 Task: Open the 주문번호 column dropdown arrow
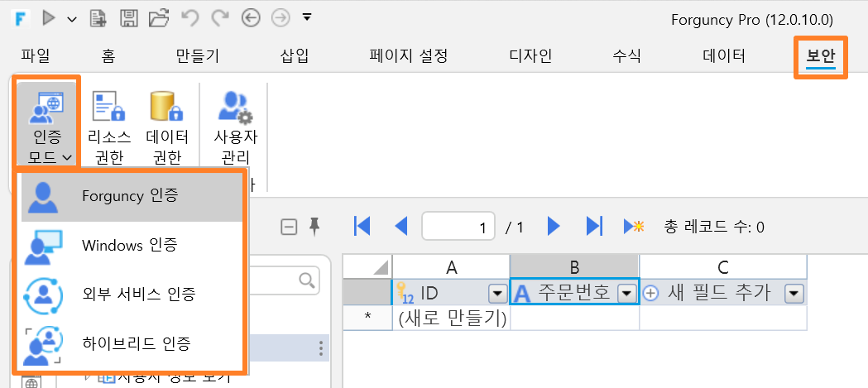626,294
